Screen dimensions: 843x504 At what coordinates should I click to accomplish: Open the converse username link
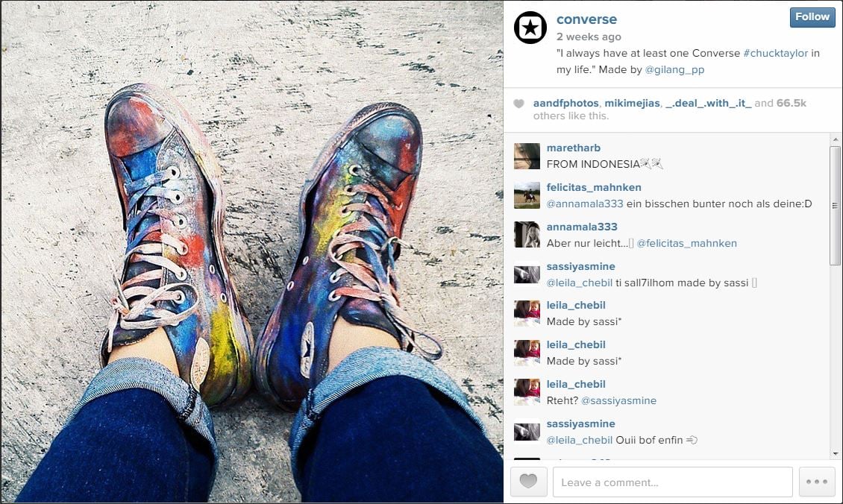tap(586, 19)
